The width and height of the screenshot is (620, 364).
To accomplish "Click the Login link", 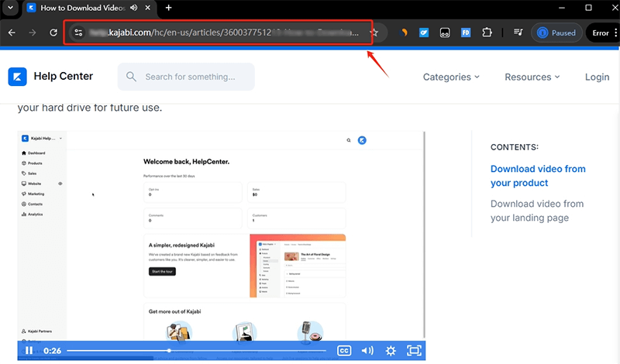I will pos(597,77).
